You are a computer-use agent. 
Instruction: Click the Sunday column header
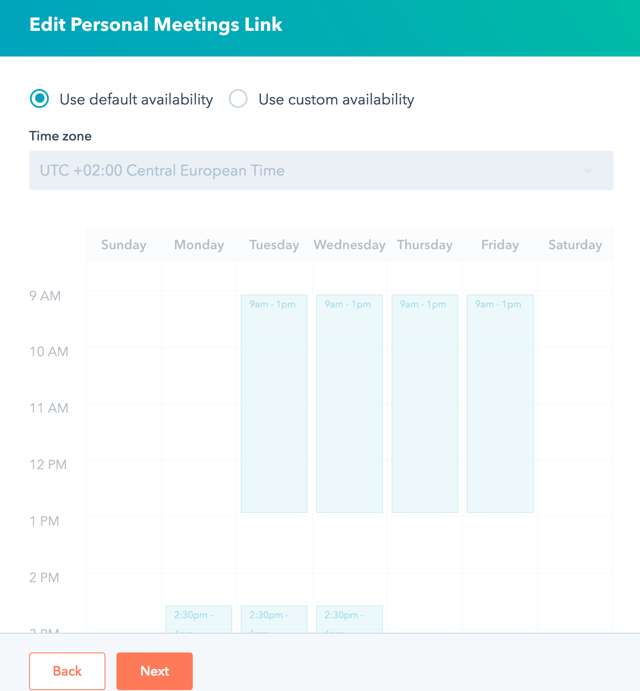[x=124, y=245]
